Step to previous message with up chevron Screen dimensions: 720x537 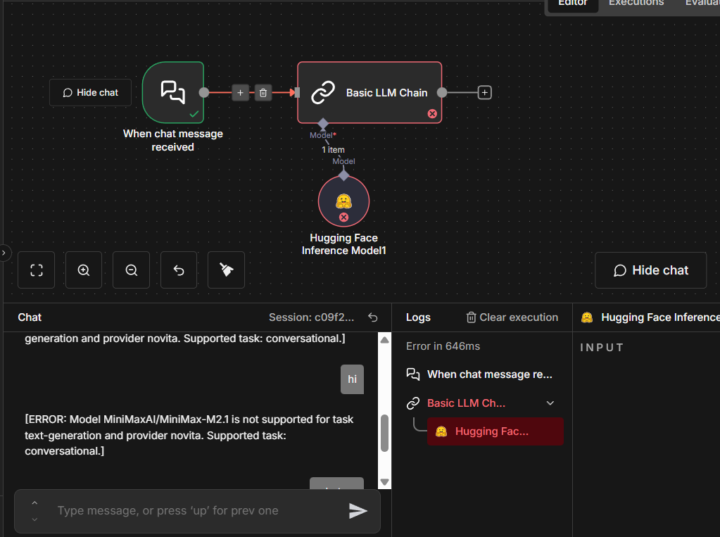point(34,503)
